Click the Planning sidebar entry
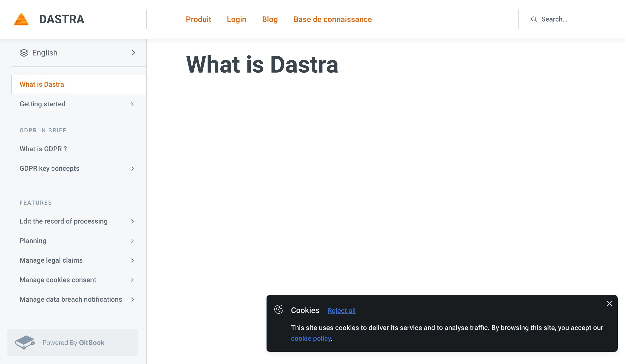This screenshot has width=626, height=364. pos(33,241)
